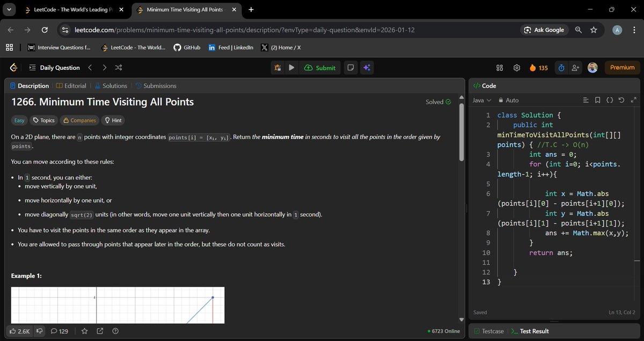Run the code with play button
The width and height of the screenshot is (644, 341).
coord(291,68)
